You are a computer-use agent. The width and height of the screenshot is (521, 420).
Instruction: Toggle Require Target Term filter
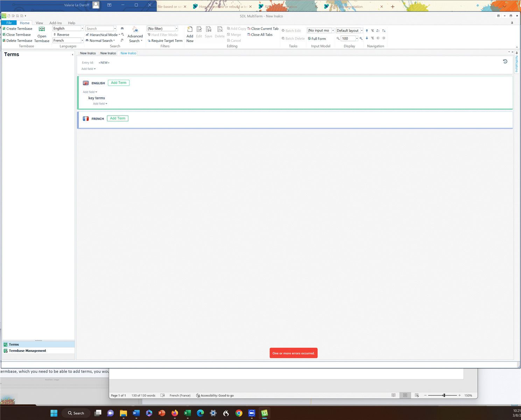(165, 41)
